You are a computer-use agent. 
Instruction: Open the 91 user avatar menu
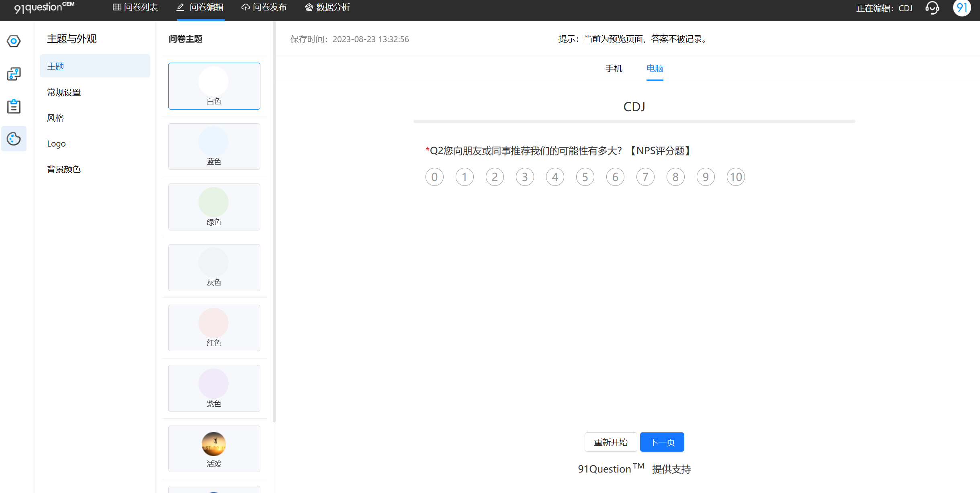tap(962, 8)
